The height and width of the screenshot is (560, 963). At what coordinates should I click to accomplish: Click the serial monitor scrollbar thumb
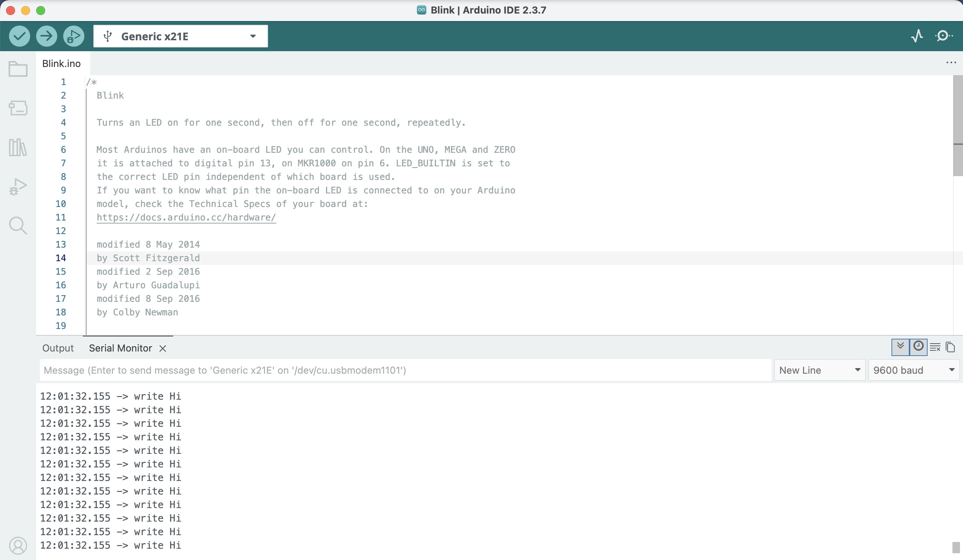(956, 547)
